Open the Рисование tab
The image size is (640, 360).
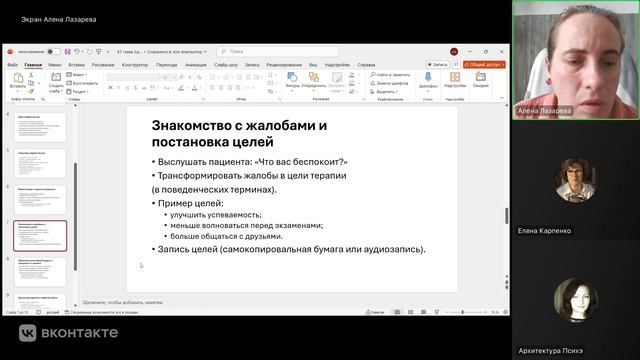tap(103, 65)
